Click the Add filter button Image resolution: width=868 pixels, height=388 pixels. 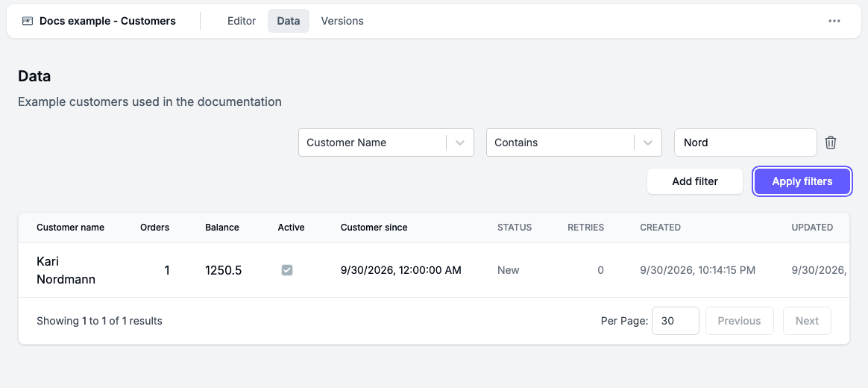pos(695,181)
